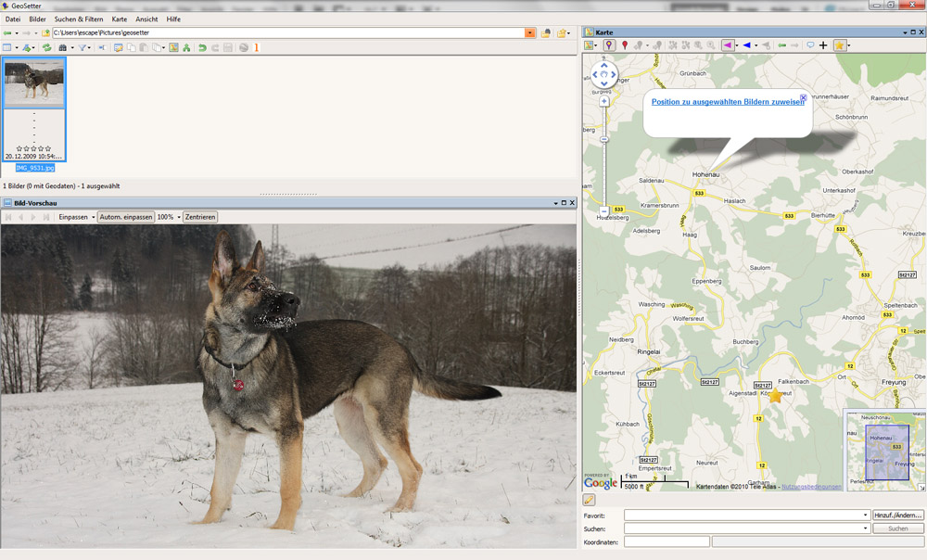Open the Karte menu
927x560 pixels.
tap(120, 19)
